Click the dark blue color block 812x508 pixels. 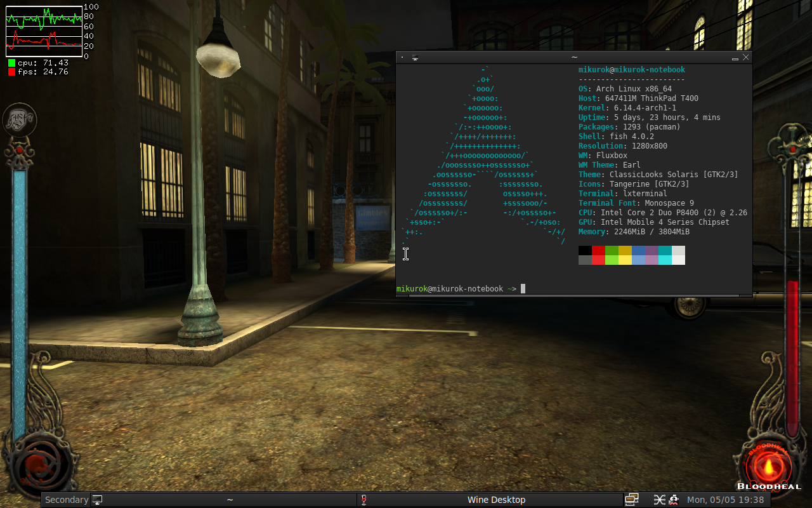pos(638,251)
